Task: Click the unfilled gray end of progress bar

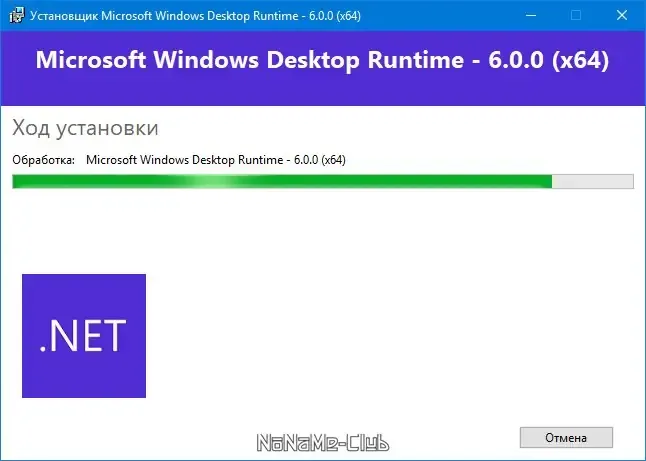Action: click(593, 182)
